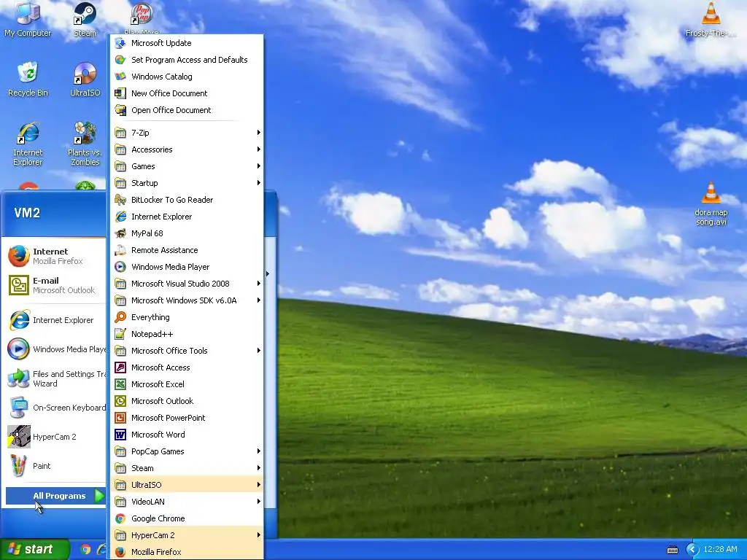The image size is (747, 560).
Task: Expand the VideoLAN program folder
Action: (x=187, y=502)
